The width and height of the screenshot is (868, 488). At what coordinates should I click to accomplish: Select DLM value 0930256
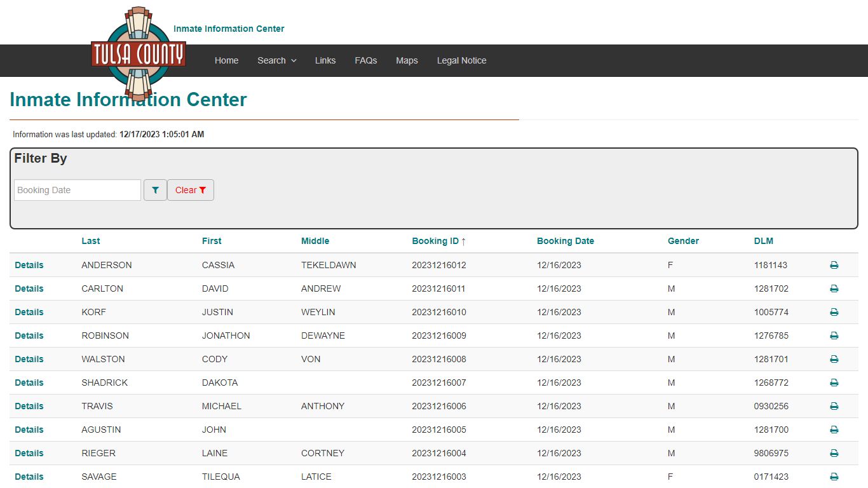(771, 406)
